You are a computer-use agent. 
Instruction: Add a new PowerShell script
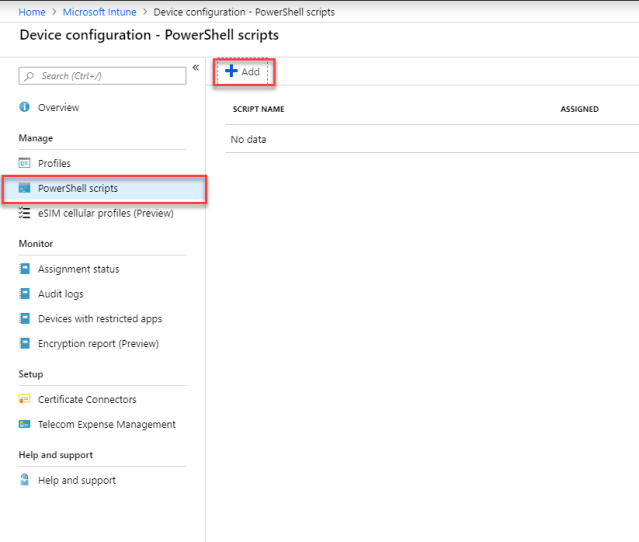pyautogui.click(x=243, y=72)
